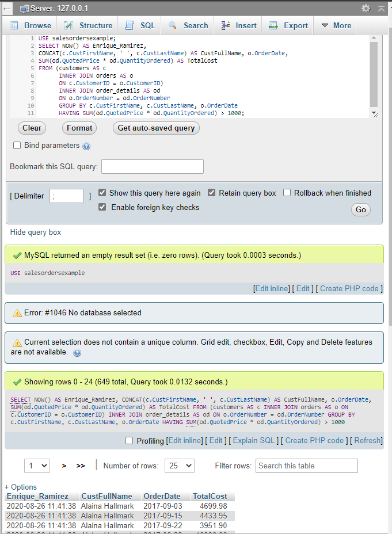Screen dimensions: 392x534
Task: Sort by Enrique_Ramirez column header
Action: click(x=37, y=496)
